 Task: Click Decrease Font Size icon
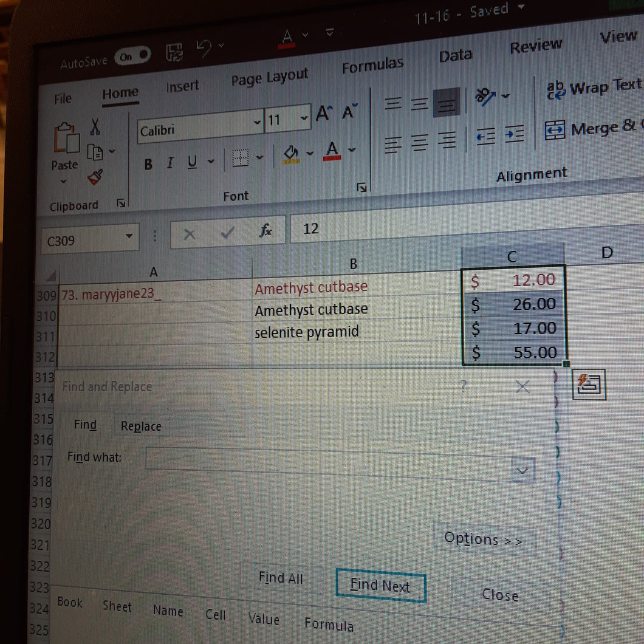coord(350,111)
